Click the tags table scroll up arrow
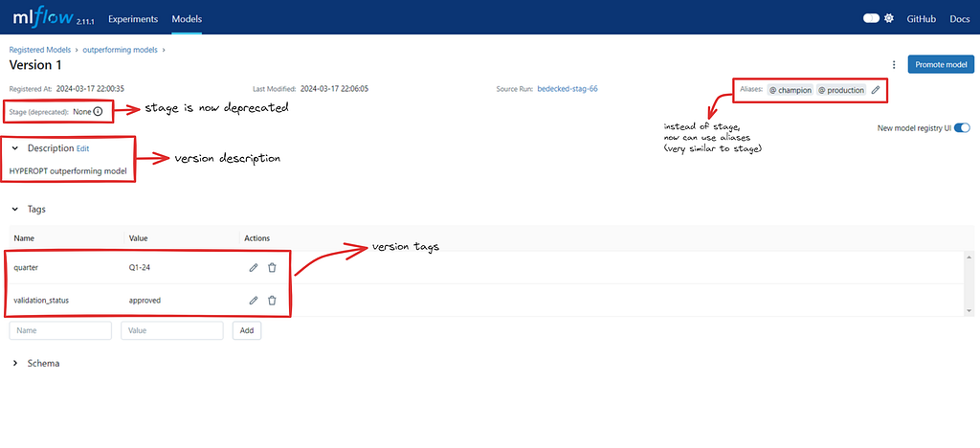 point(969,258)
